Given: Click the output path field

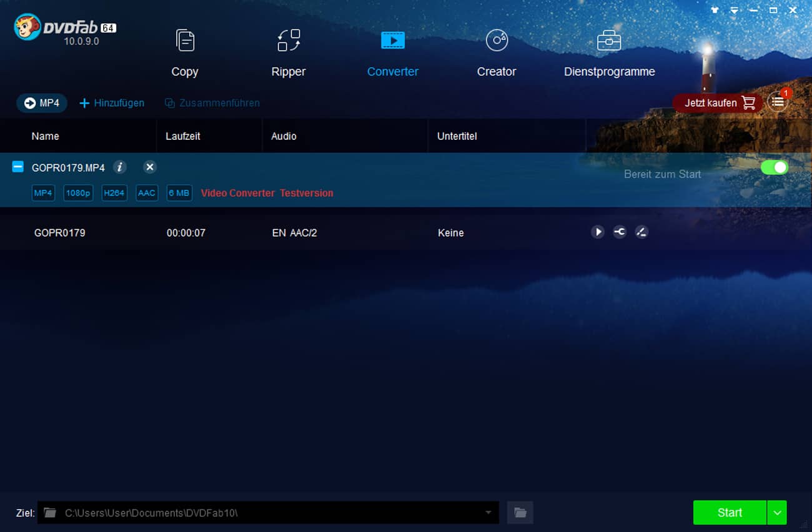Looking at the screenshot, I should tap(269, 513).
